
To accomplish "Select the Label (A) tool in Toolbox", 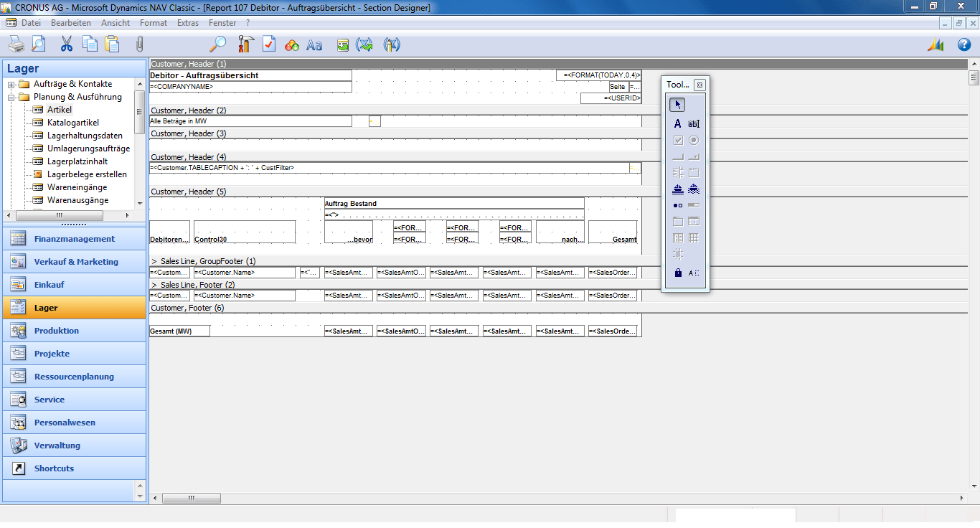I will [x=677, y=124].
